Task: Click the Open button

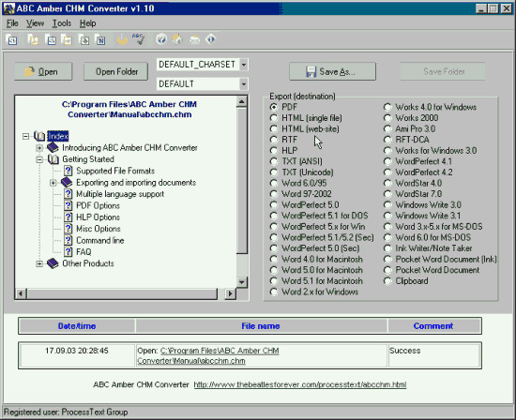Action: tap(43, 71)
